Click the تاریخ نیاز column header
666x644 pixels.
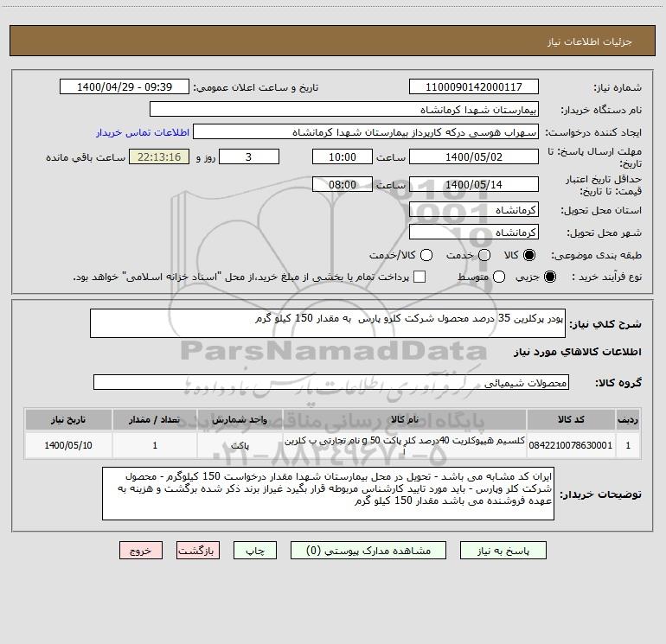68,419
